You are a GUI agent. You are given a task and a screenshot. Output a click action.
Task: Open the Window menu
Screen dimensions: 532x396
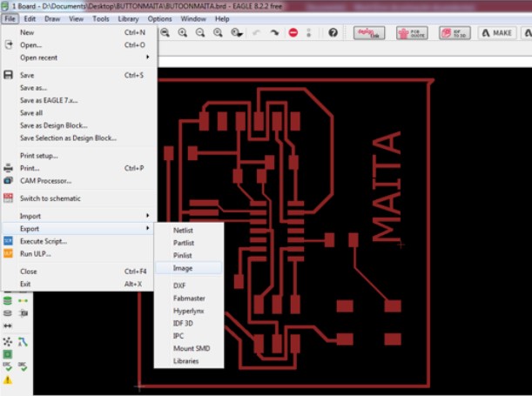click(193, 18)
